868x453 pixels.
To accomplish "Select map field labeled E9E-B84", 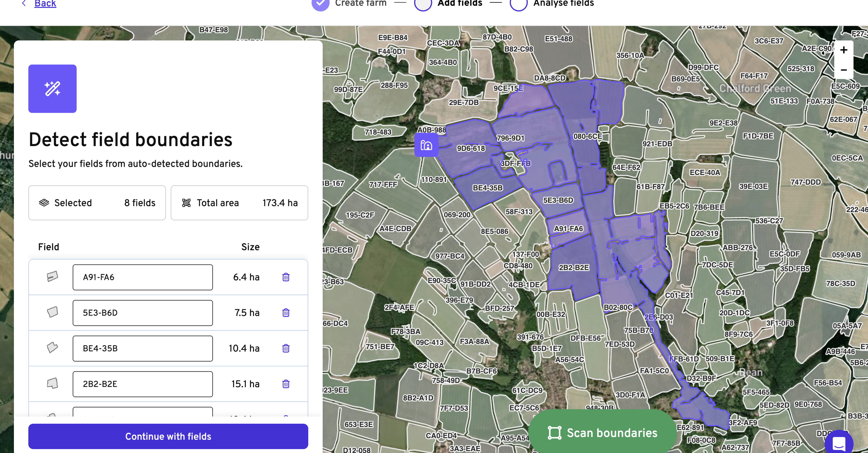I will point(393,37).
